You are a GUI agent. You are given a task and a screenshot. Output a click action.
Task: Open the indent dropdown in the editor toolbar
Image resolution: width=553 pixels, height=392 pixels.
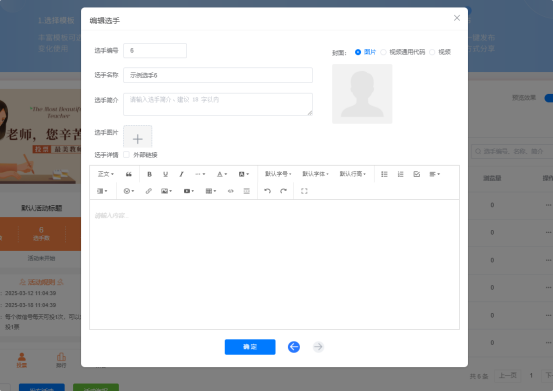pyautogui.click(x=102, y=191)
